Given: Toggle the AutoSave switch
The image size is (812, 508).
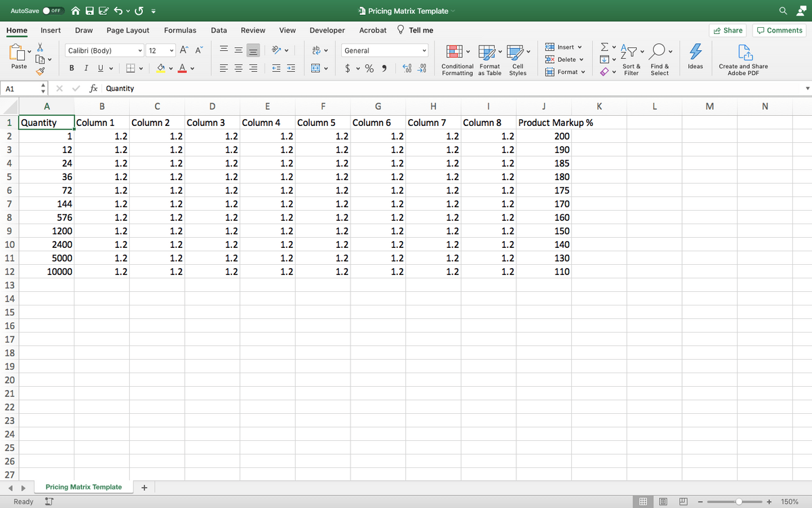Looking at the screenshot, I should pos(53,11).
